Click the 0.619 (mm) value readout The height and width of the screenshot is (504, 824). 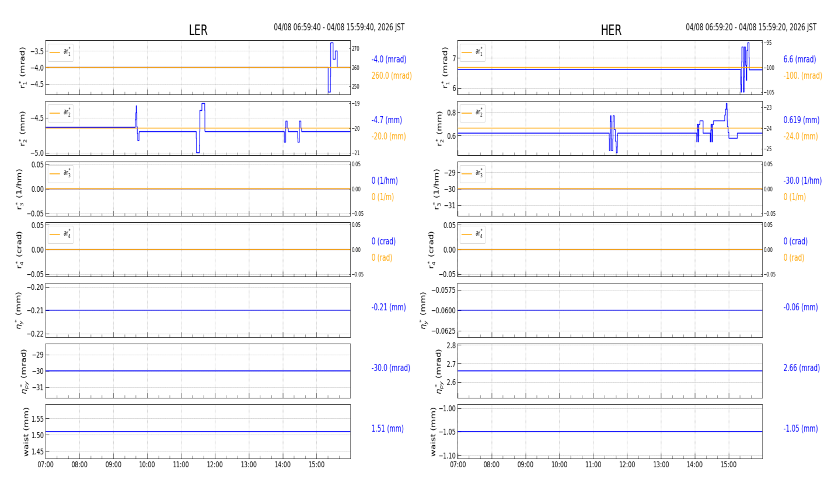(x=801, y=120)
